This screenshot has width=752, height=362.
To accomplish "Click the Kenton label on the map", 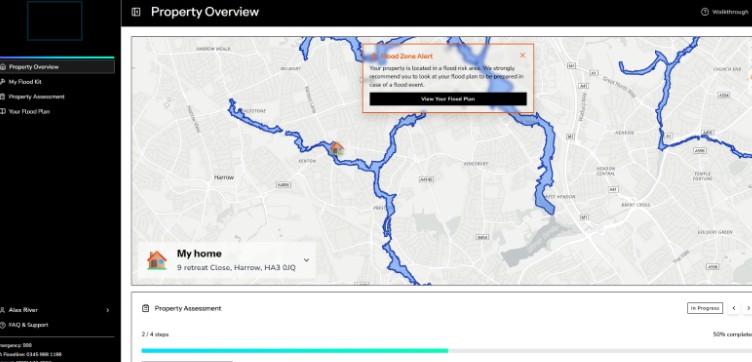I will (x=307, y=161).
